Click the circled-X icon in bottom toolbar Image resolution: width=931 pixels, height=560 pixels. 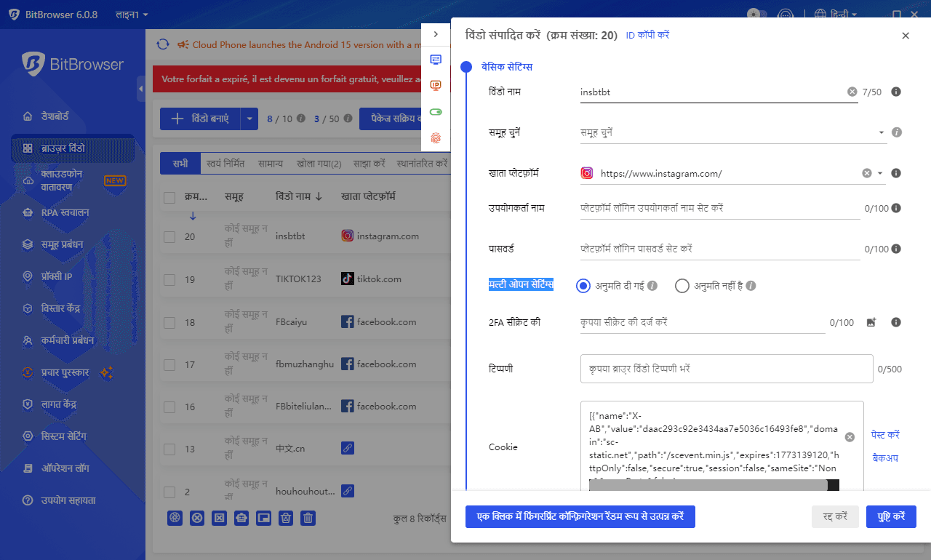click(x=197, y=518)
